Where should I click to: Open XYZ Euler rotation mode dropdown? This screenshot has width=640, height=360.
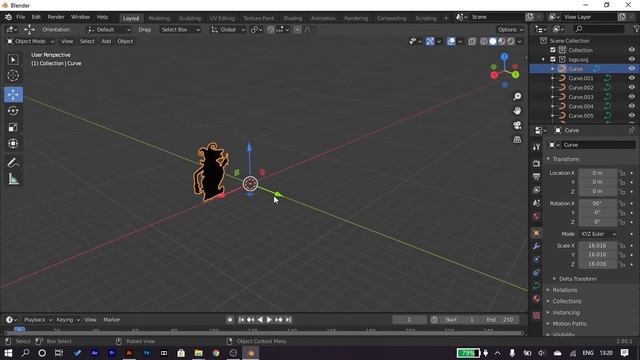coord(598,234)
